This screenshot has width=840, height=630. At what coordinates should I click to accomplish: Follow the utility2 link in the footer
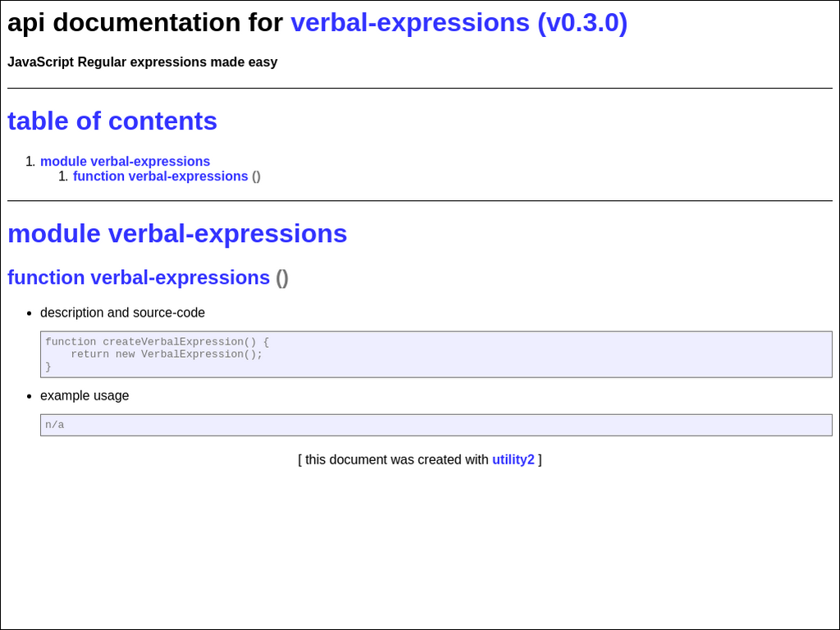[x=513, y=459]
